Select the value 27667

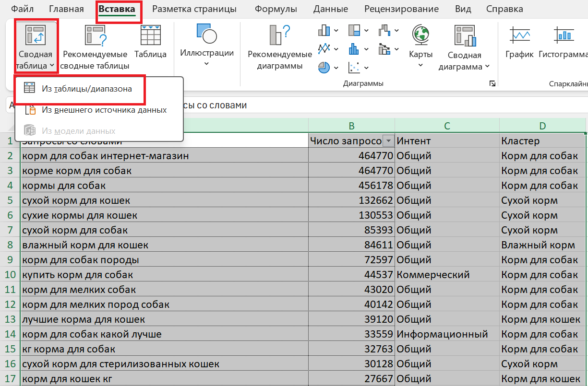click(351, 379)
